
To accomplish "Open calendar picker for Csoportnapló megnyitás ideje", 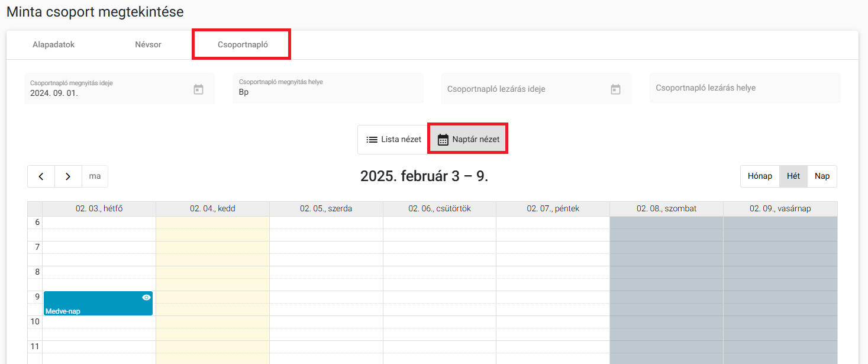I will point(198,89).
